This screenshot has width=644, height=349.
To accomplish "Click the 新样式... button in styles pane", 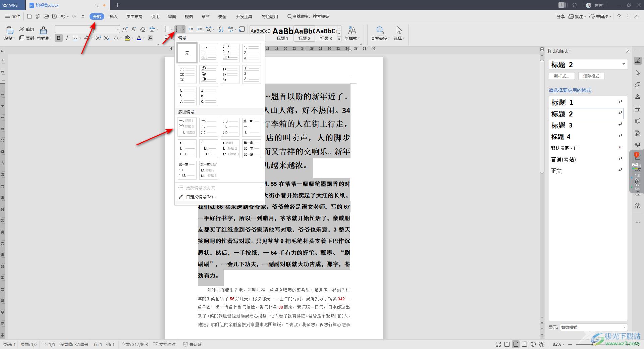I will (x=561, y=76).
